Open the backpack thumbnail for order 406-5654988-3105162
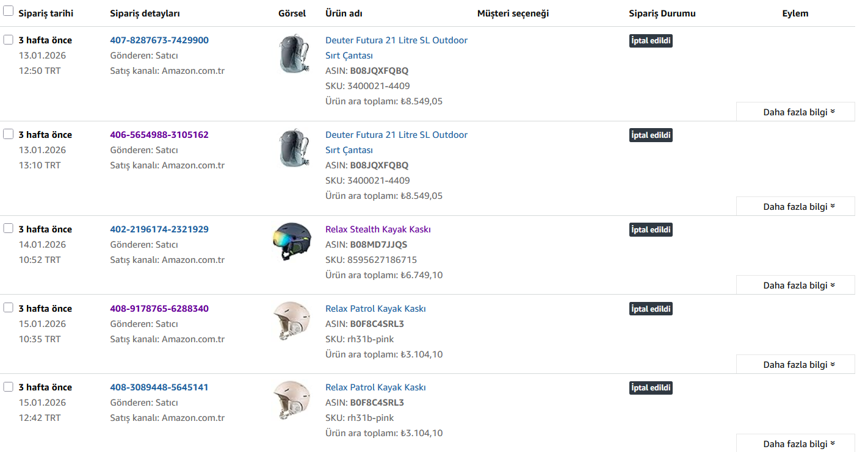The width and height of the screenshot is (868, 452). pos(293,148)
